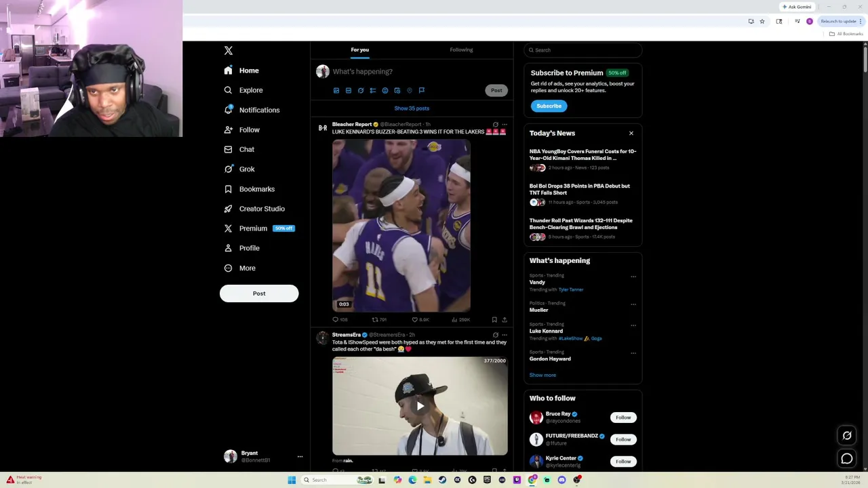
Task: Bookmark the Bleacher Report post
Action: (x=494, y=320)
